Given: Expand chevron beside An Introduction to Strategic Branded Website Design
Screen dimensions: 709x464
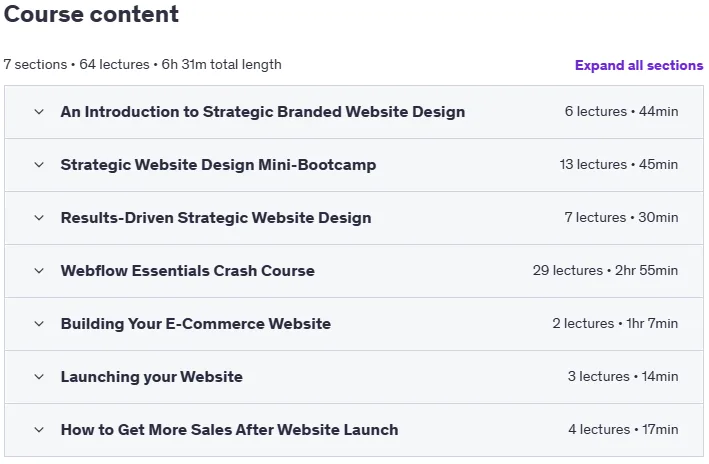Looking at the screenshot, I should [x=39, y=112].
